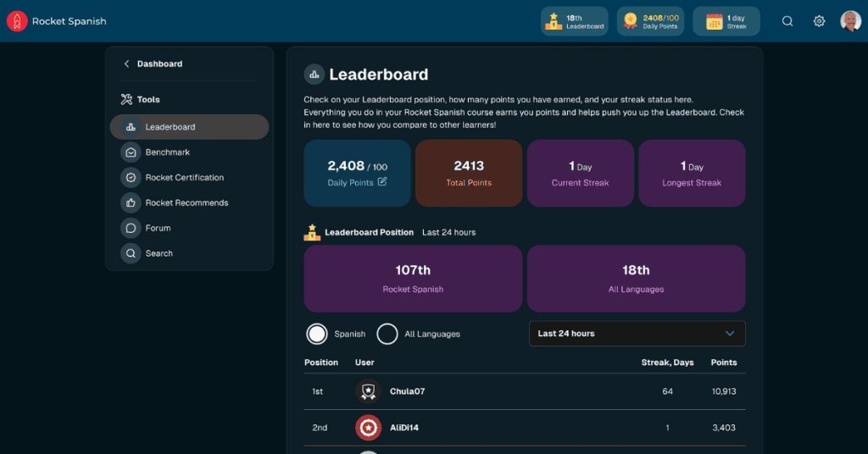Click the 2,408 Daily Points card
Viewport: 868px width, 454px height.
click(357, 173)
